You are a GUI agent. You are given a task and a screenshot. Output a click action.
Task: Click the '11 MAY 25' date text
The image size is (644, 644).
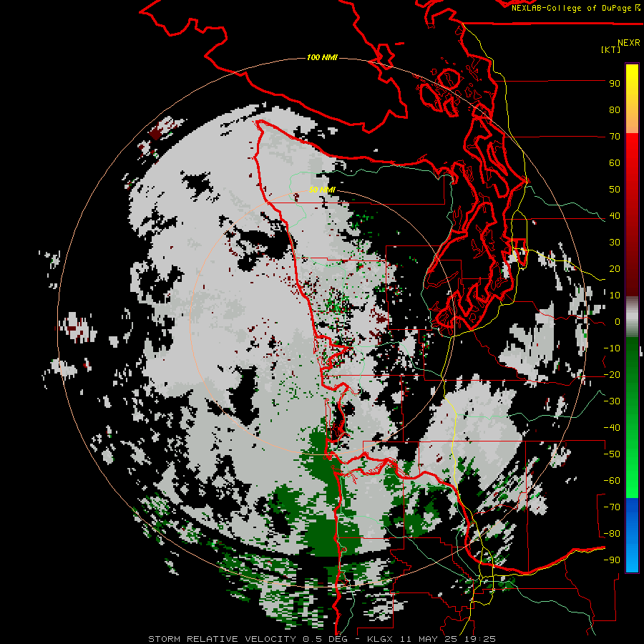click(x=430, y=639)
